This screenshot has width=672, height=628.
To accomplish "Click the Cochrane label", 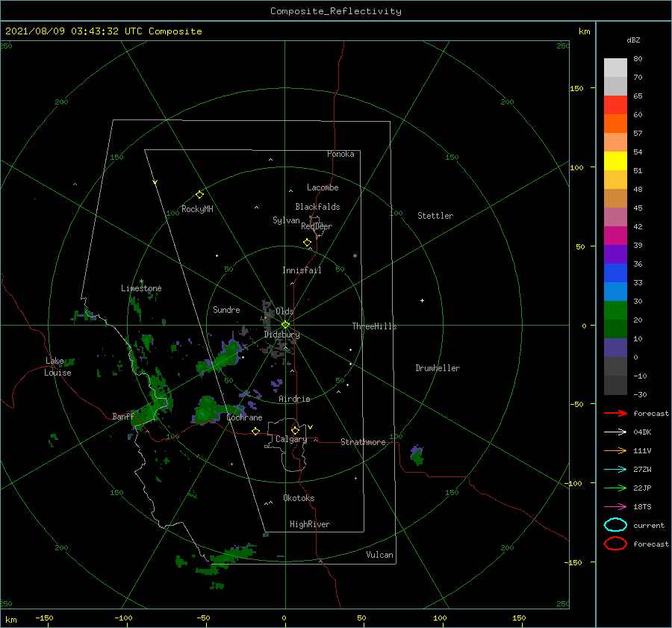I will (x=244, y=417).
